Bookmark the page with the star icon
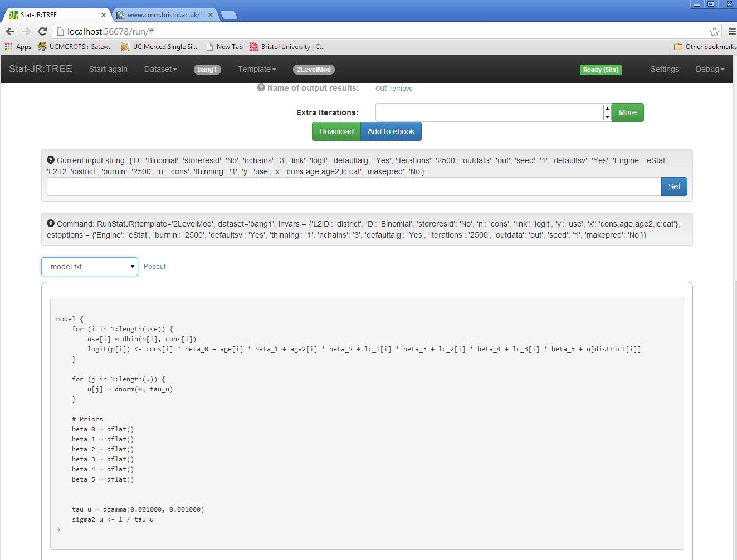 (x=714, y=32)
